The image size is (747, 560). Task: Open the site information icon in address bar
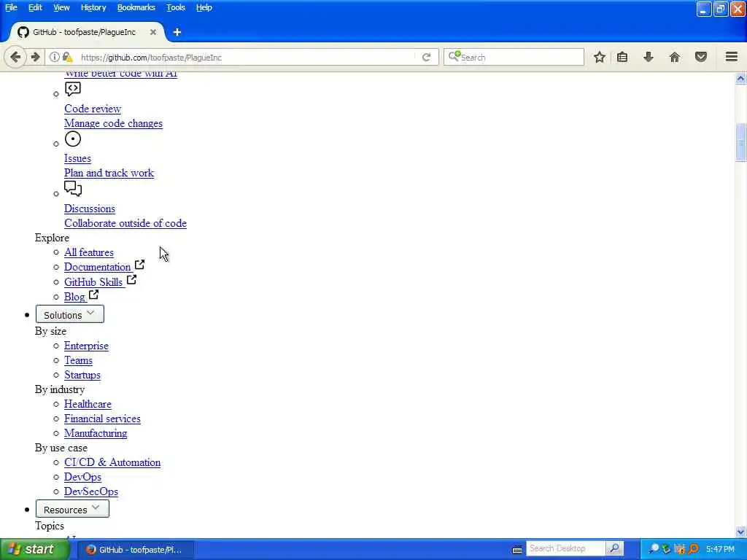(54, 57)
